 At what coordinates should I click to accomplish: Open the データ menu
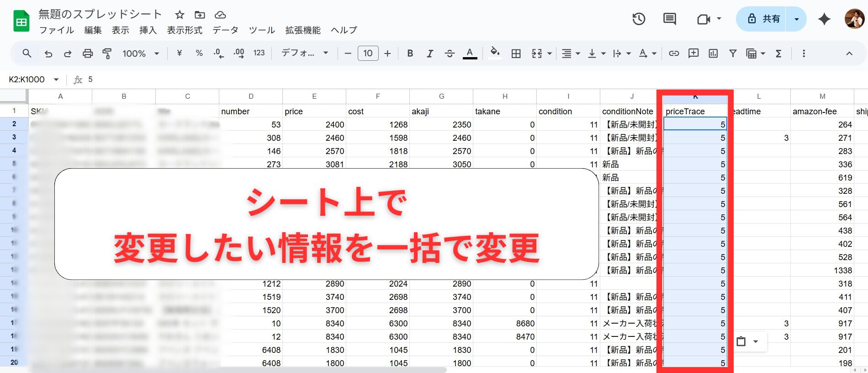point(225,30)
